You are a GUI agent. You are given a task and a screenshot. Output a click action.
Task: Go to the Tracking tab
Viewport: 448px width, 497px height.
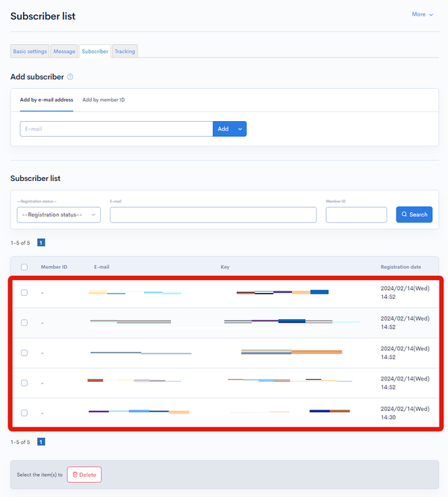click(125, 51)
